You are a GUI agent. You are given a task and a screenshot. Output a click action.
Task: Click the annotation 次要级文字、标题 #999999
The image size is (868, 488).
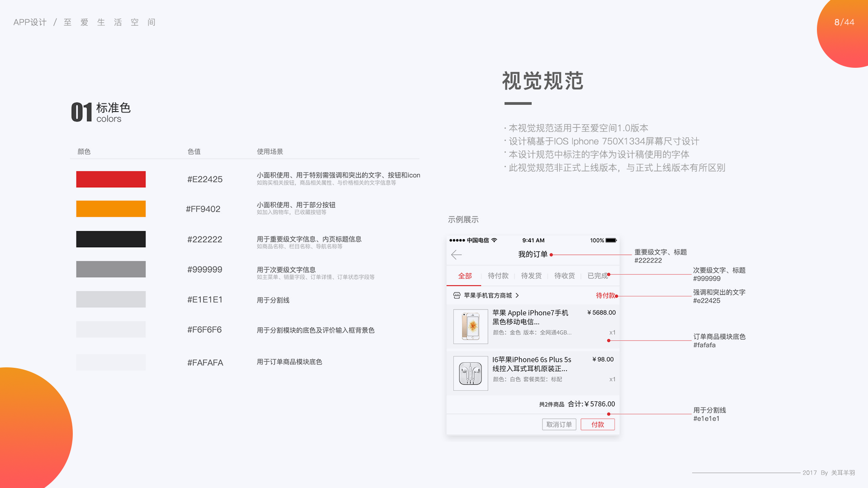pyautogui.click(x=719, y=274)
